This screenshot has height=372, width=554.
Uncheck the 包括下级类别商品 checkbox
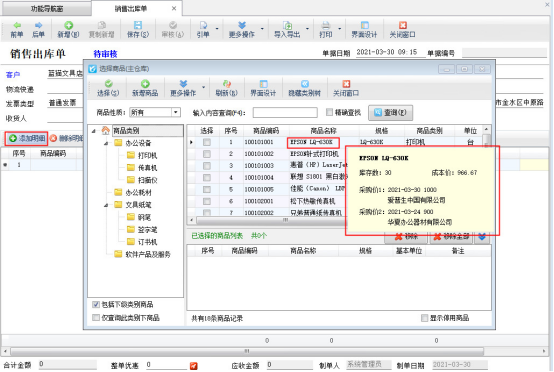coord(96,305)
